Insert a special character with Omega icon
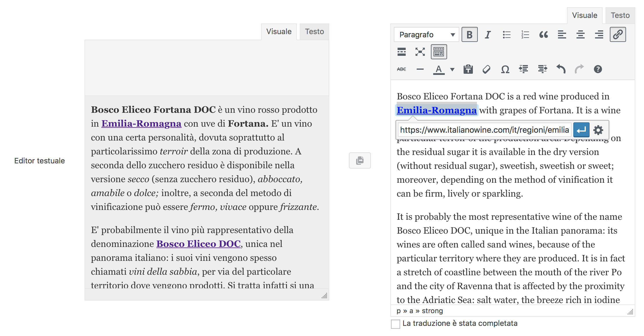 click(505, 69)
